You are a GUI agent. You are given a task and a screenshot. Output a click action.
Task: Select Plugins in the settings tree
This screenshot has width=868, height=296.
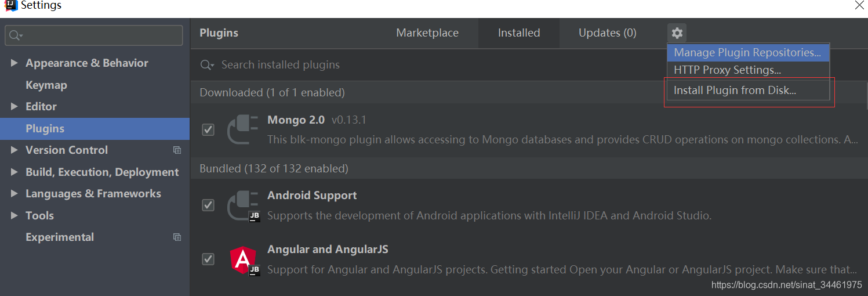pos(95,129)
